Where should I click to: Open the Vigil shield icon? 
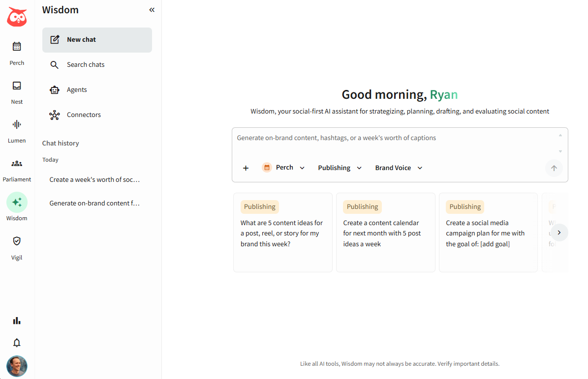click(x=17, y=241)
